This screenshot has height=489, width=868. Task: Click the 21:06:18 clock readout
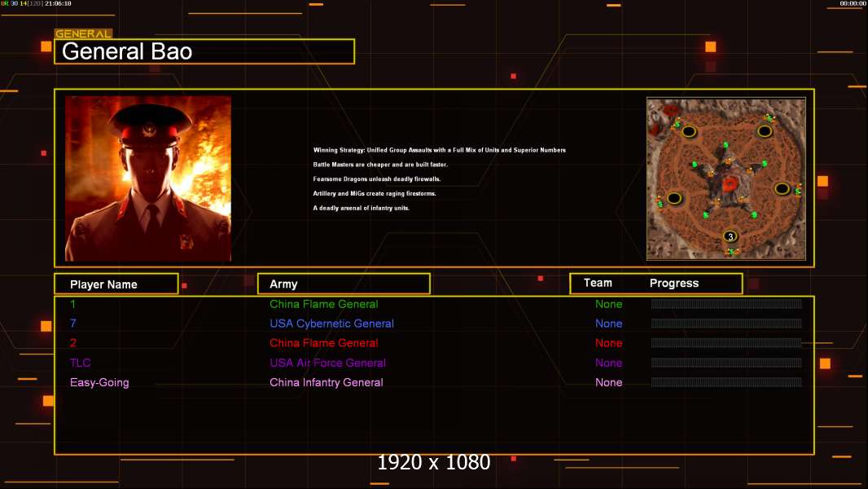point(58,3)
